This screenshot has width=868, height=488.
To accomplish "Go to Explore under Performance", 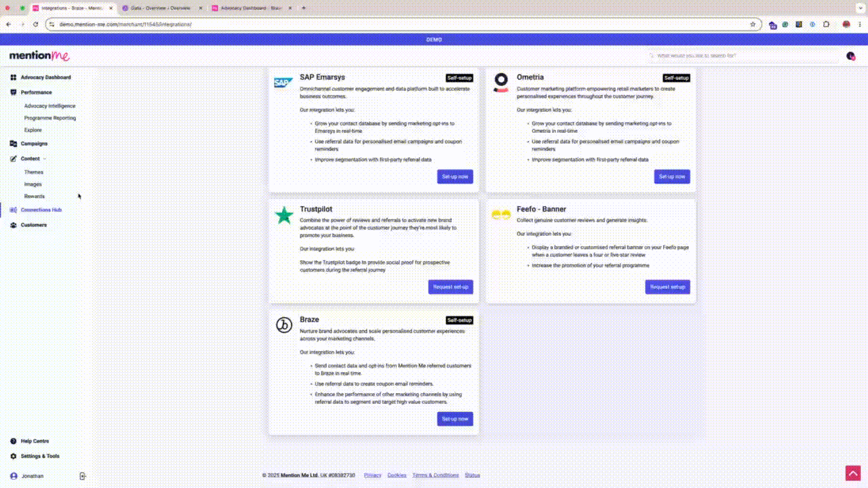I will click(x=33, y=130).
